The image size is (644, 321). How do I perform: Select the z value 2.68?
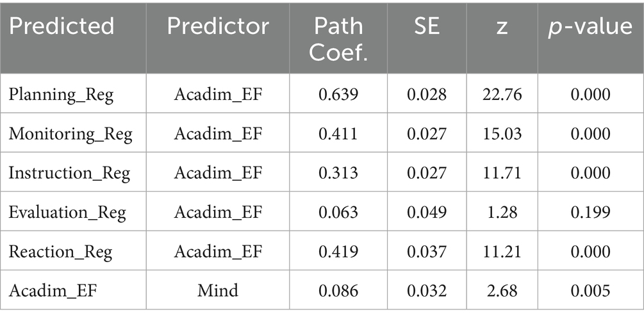point(502,290)
